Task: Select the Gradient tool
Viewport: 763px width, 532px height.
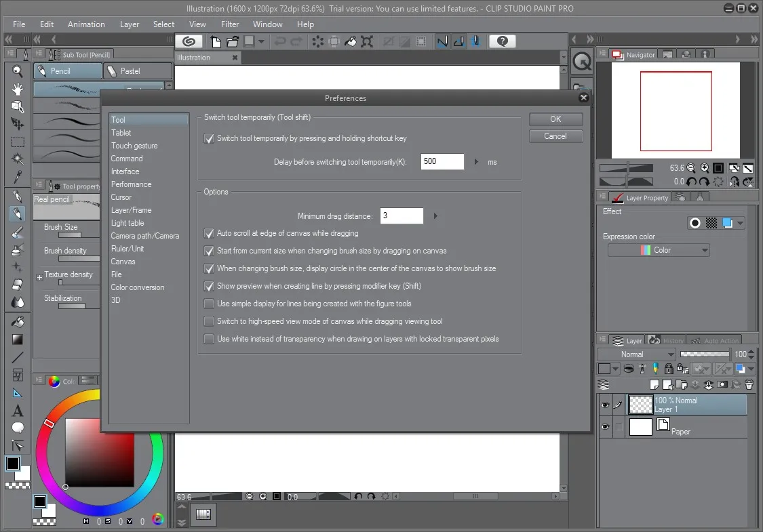Action: click(x=18, y=340)
